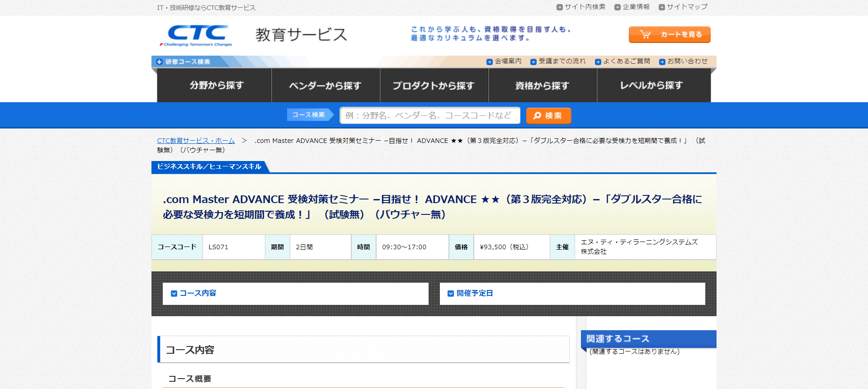Viewport: 868px width, 389px height.
Task: Click the 研修コース検索 down-arrow icon
Action: pos(159,62)
